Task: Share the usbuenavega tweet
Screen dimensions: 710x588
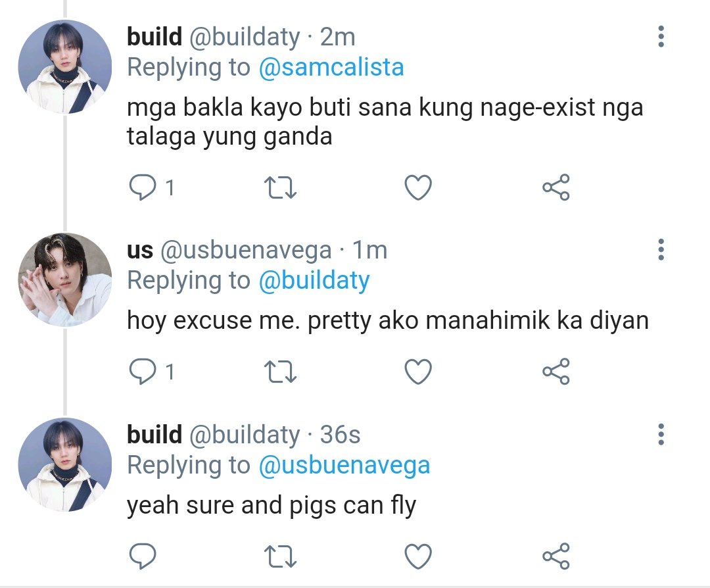Action: (x=556, y=372)
